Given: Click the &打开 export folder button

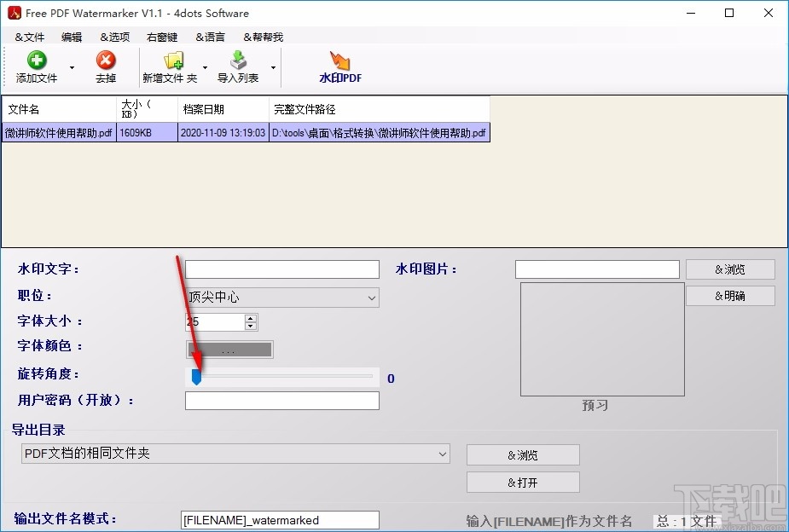Looking at the screenshot, I should pyautogui.click(x=523, y=483).
